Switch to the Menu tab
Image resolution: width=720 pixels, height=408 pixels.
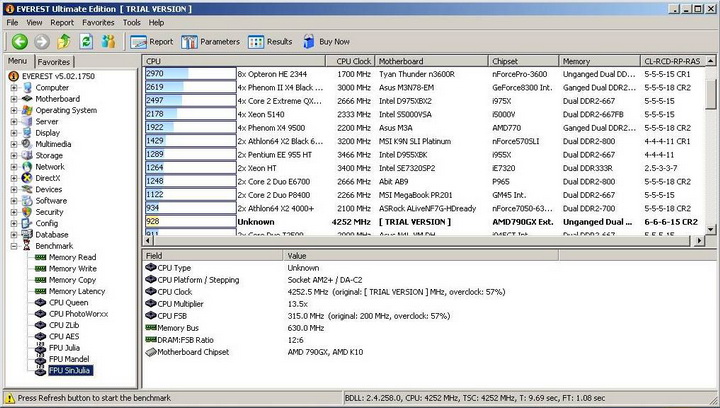[17, 61]
